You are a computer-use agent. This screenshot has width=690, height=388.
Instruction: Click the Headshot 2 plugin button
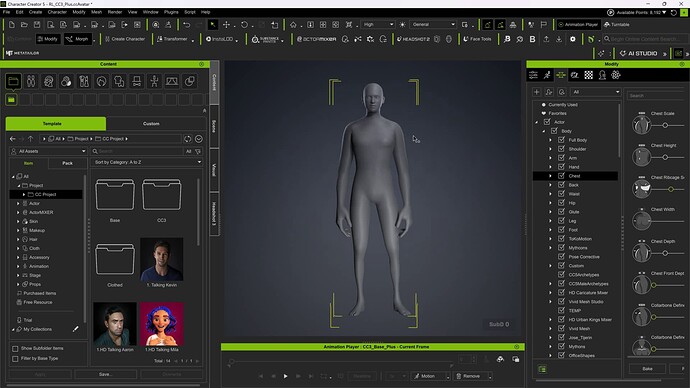pos(413,39)
